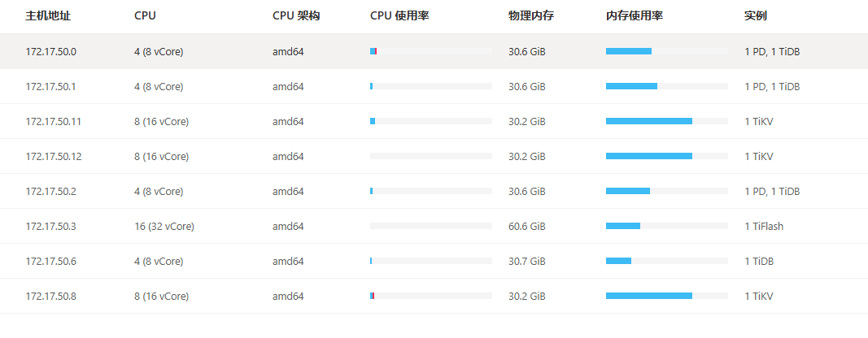Image resolution: width=868 pixels, height=338 pixels.
Task: Click host address 172.17.50.3
Action: point(50,227)
